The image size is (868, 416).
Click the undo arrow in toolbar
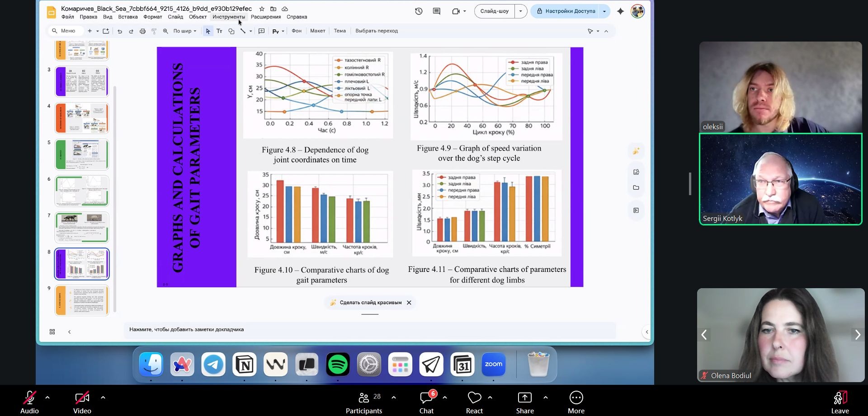pos(120,31)
